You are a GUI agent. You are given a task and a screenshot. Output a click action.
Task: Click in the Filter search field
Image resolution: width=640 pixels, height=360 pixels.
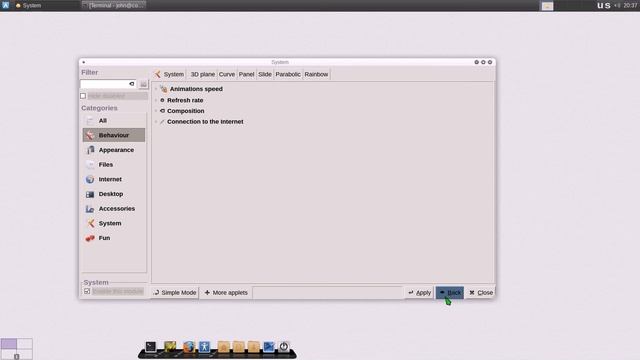pyautogui.click(x=108, y=84)
